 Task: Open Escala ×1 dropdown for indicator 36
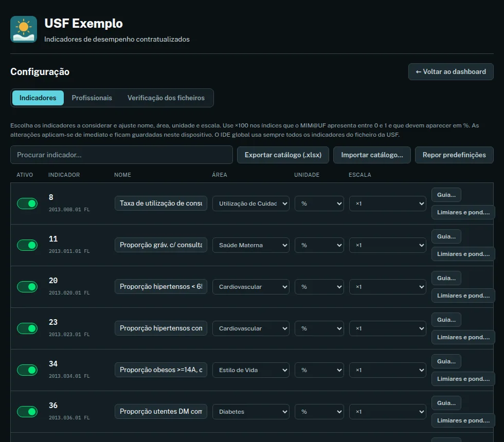pyautogui.click(x=388, y=412)
